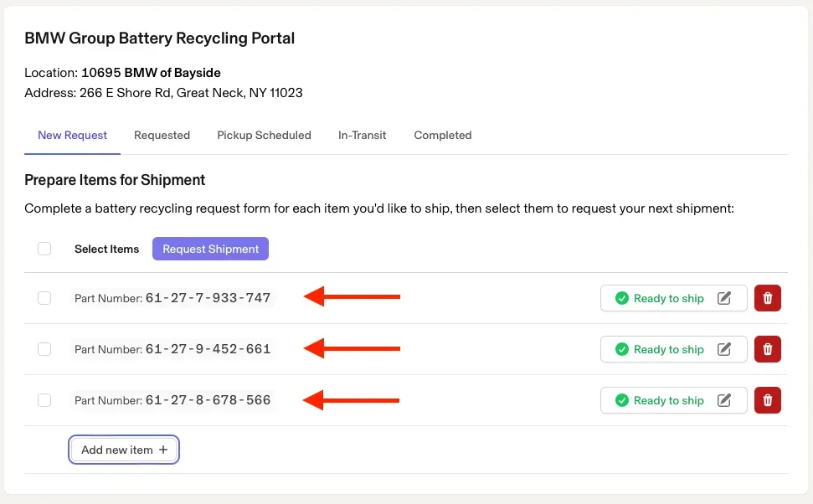Delete part 61-27-8-678-566 with trash icon
The image size is (813, 504).
(x=768, y=400)
